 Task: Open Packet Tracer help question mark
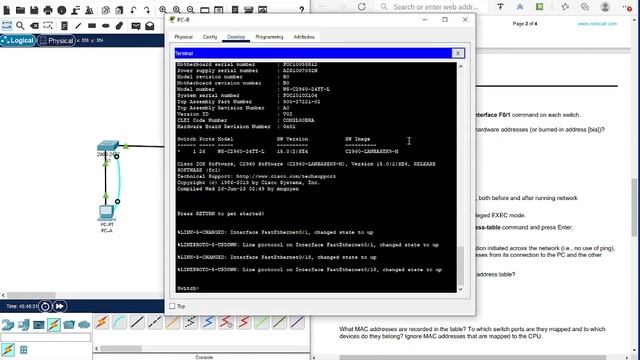point(302,10)
